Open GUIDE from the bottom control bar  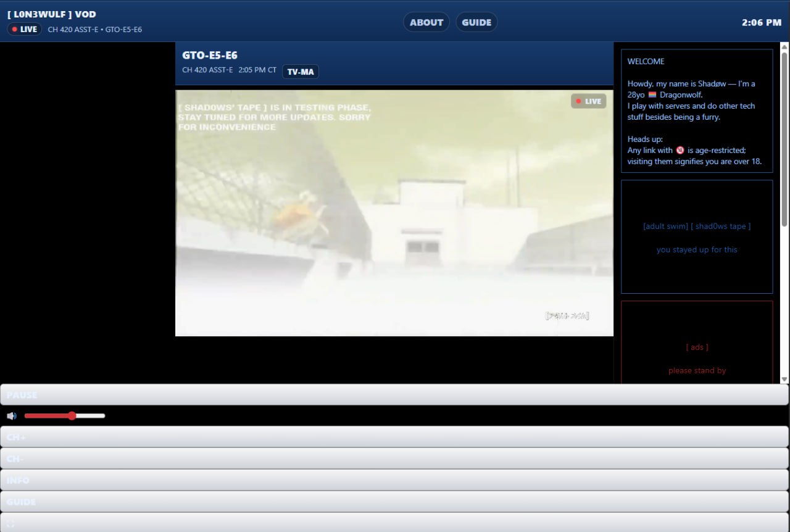coord(394,502)
